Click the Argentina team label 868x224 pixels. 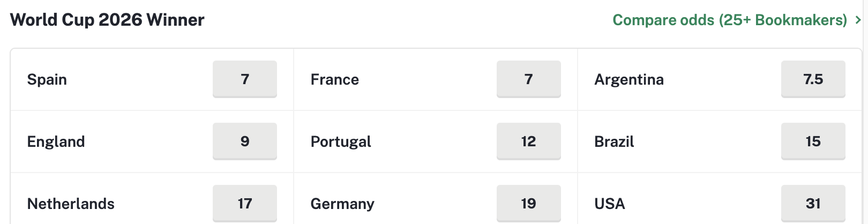tap(629, 80)
